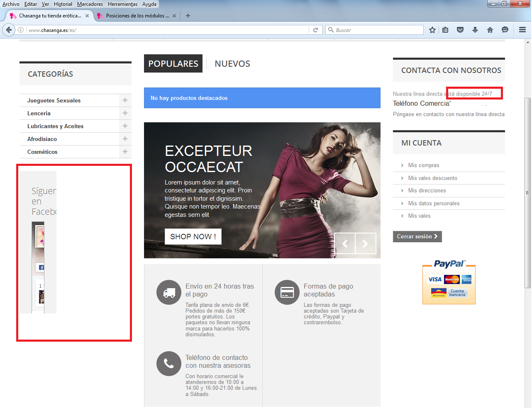This screenshot has height=408, width=532.
Task: Switch to the Nuevos products tab
Action: point(232,63)
